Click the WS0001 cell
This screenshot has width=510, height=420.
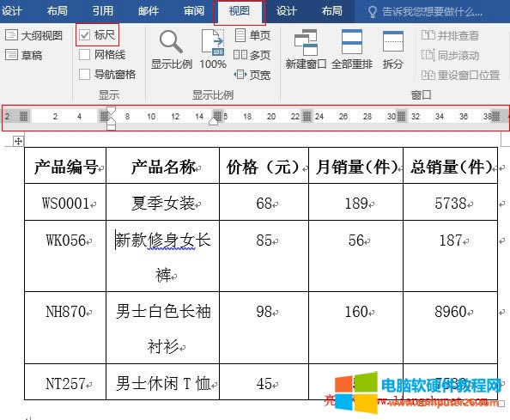(65, 202)
